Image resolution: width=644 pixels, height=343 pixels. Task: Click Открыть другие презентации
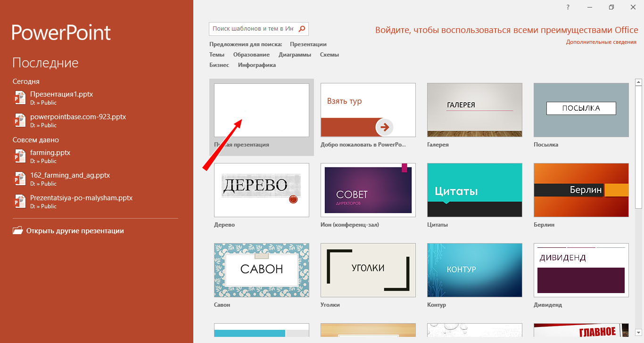(75, 231)
